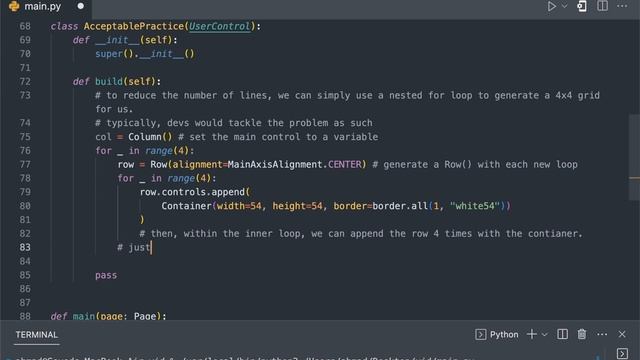This screenshot has width=640, height=360.
Task: Click the Container(width=54...) code line
Action: tap(336, 206)
